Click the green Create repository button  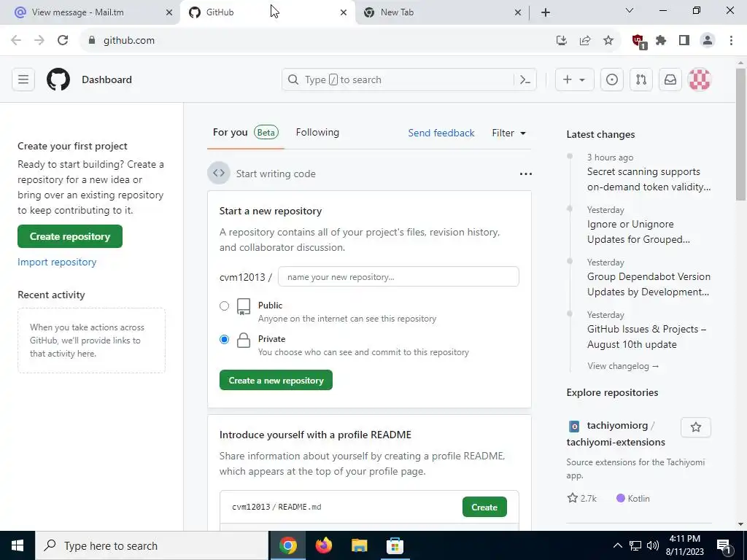pyautogui.click(x=70, y=236)
